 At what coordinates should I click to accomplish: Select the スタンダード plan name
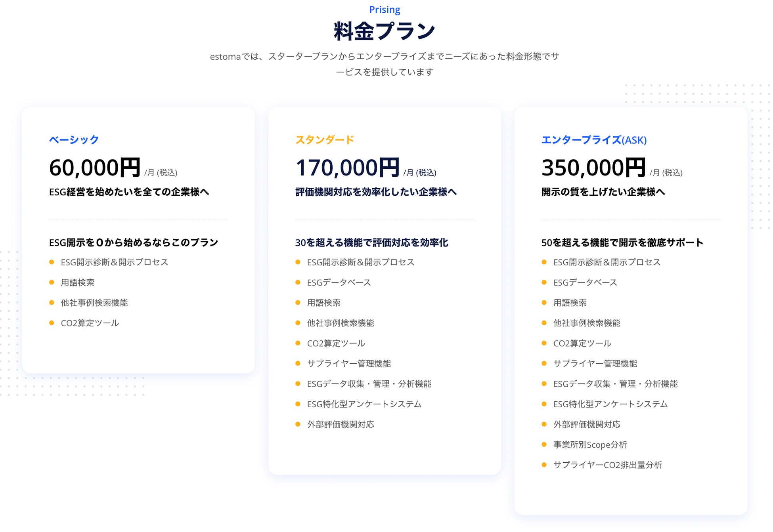tap(324, 140)
